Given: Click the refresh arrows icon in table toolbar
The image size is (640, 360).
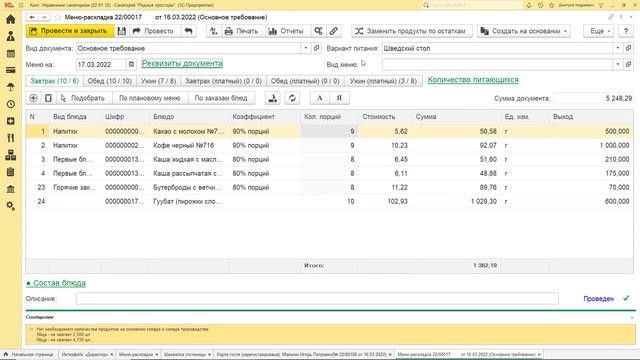Looking at the screenshot, I should [x=292, y=98].
